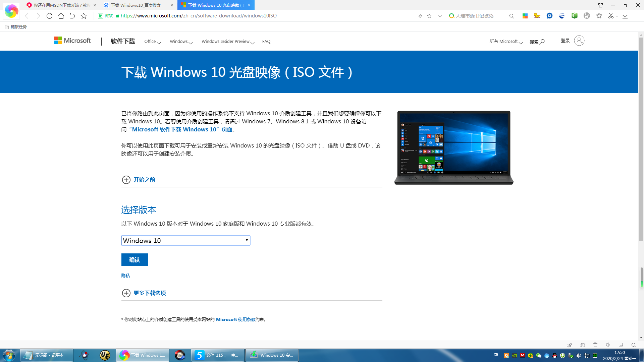Expand Windows Insider Preview menu
Screen dimensions: 644x362
(228, 42)
